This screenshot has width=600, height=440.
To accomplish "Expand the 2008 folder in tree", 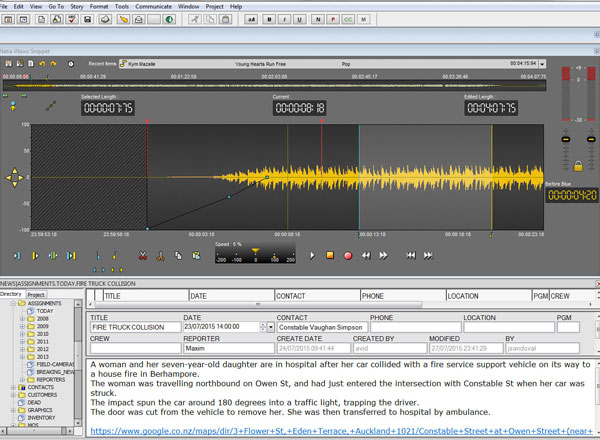I will (x=22, y=318).
